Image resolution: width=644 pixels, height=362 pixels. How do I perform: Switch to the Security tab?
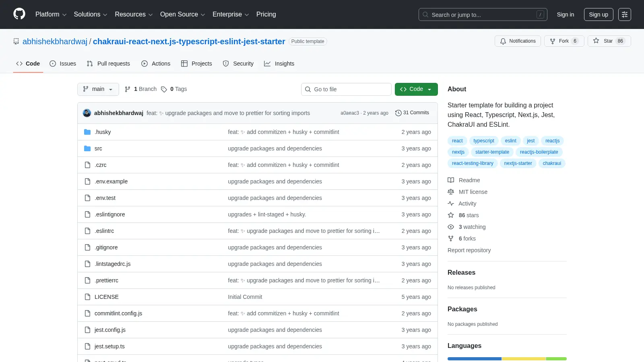(x=238, y=64)
